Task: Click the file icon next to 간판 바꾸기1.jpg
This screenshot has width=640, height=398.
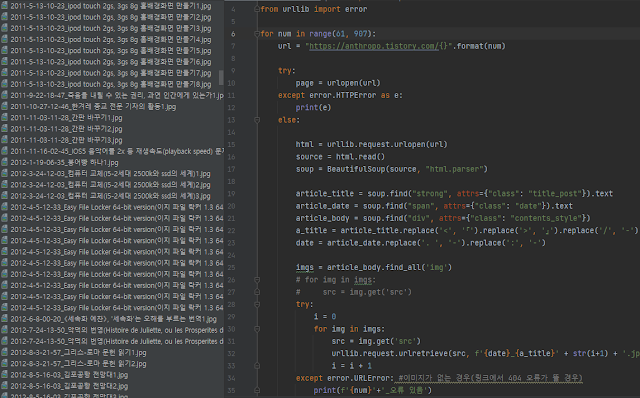Action: [4, 118]
